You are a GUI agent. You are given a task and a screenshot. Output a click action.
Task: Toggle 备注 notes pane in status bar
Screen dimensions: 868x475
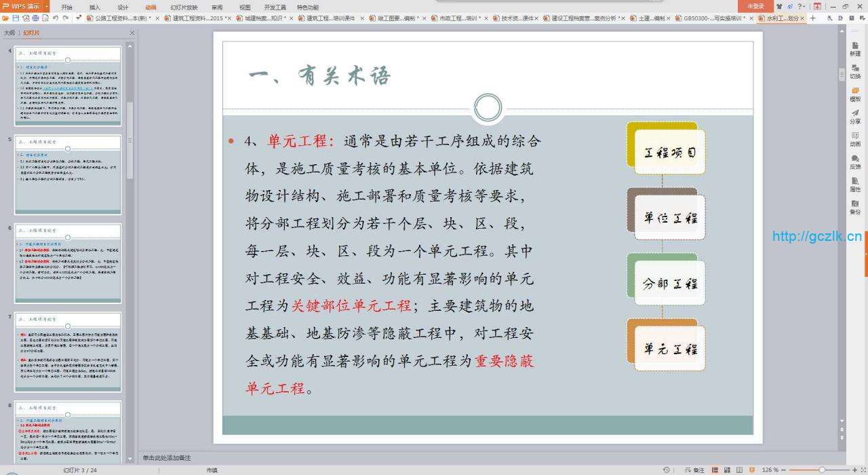click(694, 470)
